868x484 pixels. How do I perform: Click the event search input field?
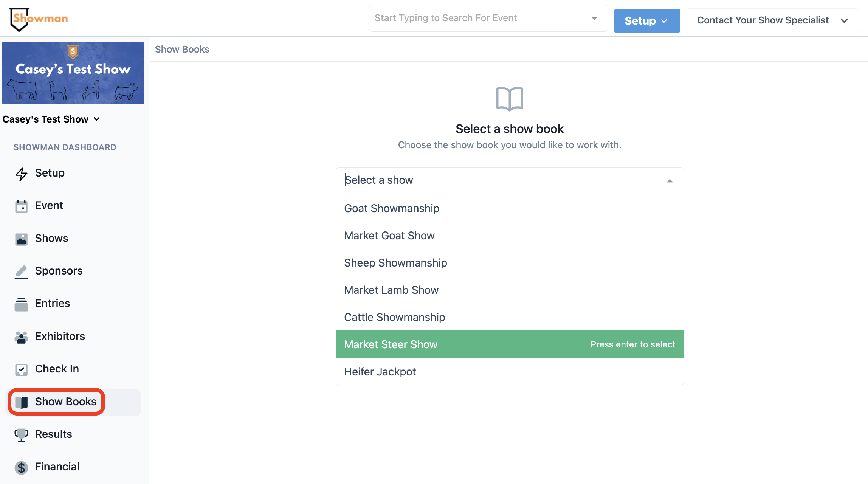click(x=480, y=18)
